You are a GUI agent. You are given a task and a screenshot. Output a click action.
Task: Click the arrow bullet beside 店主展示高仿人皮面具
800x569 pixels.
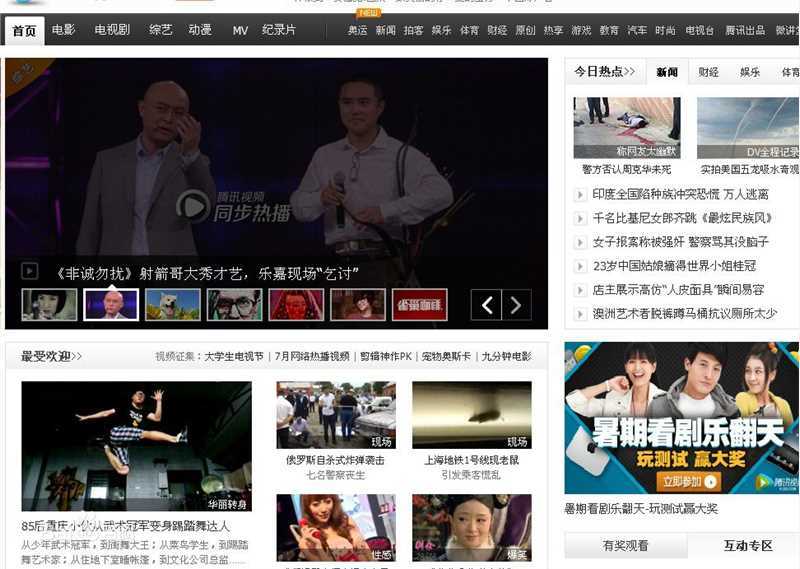(x=580, y=290)
